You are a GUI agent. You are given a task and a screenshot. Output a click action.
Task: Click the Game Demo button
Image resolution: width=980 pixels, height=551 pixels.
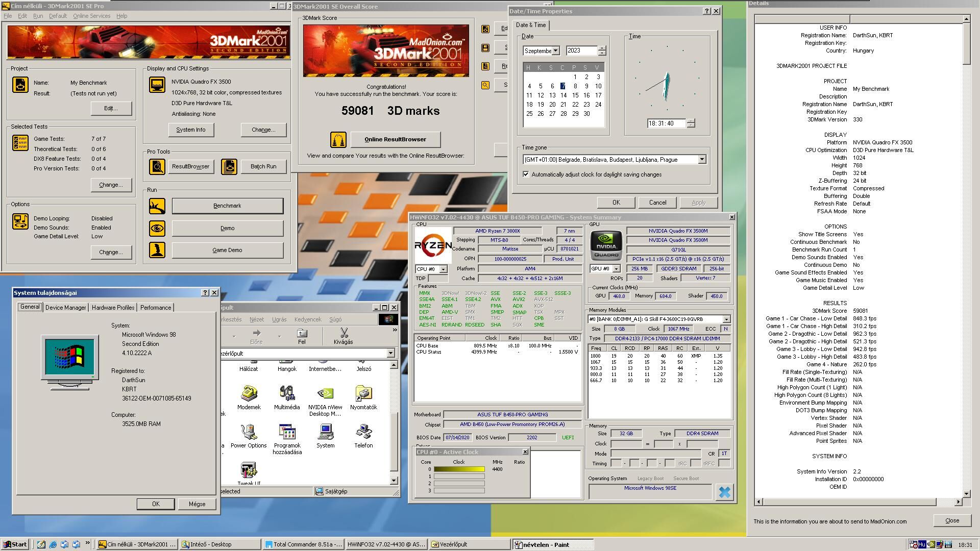tap(227, 250)
